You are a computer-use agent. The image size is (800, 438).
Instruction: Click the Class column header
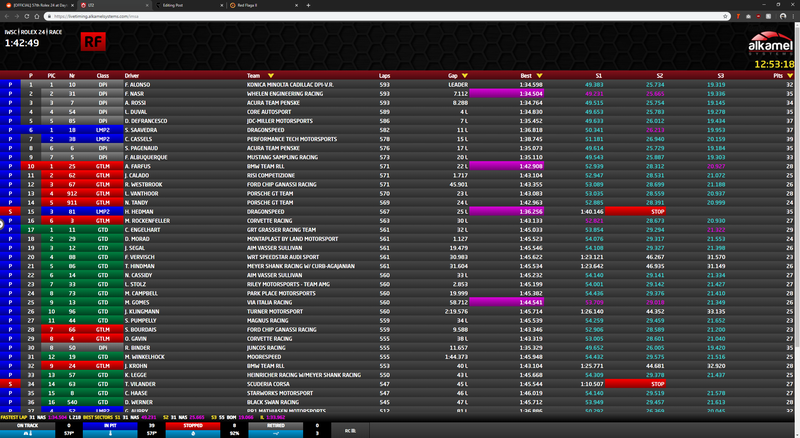[x=103, y=76]
